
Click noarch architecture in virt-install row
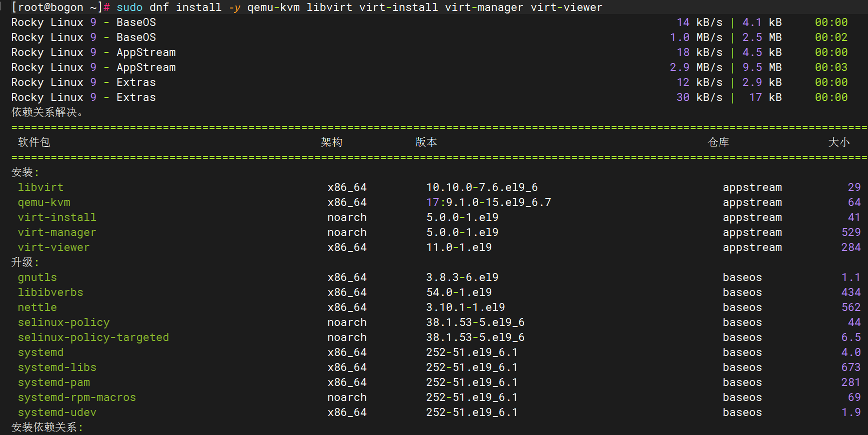(347, 217)
